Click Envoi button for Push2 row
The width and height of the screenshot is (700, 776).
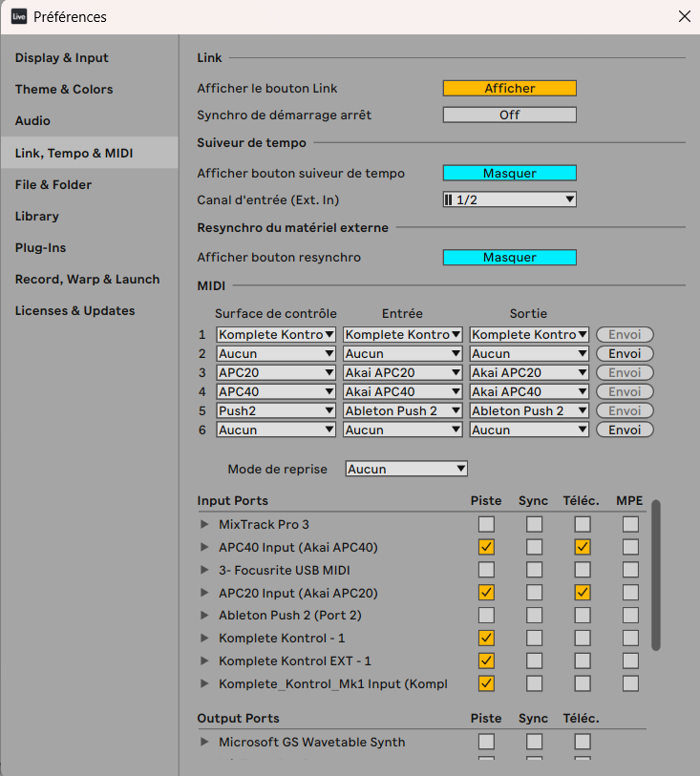[x=625, y=410]
